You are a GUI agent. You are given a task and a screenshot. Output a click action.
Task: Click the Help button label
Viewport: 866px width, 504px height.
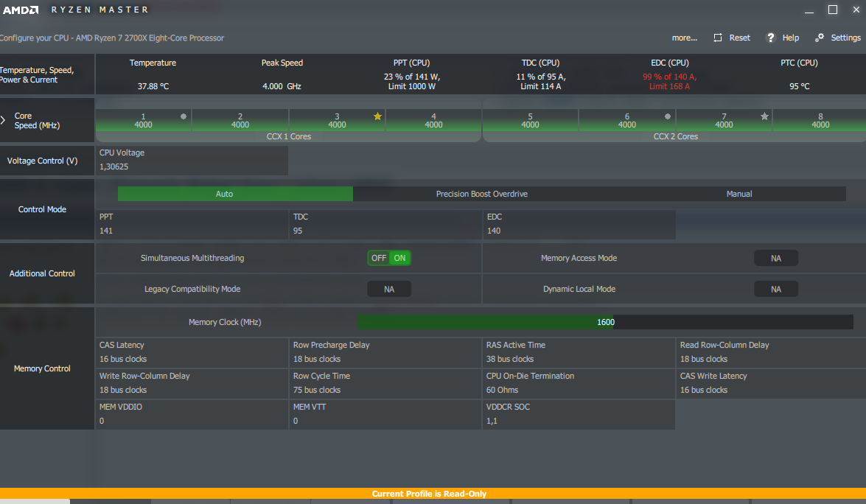tap(790, 38)
